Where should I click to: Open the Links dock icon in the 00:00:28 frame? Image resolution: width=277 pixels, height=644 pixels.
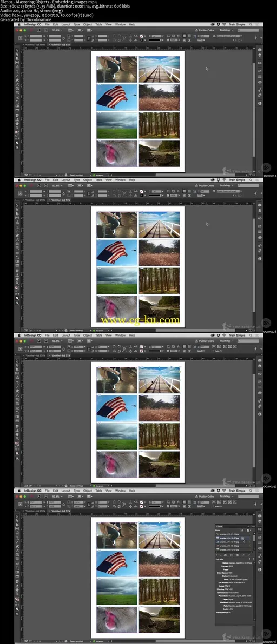(x=260, y=218)
